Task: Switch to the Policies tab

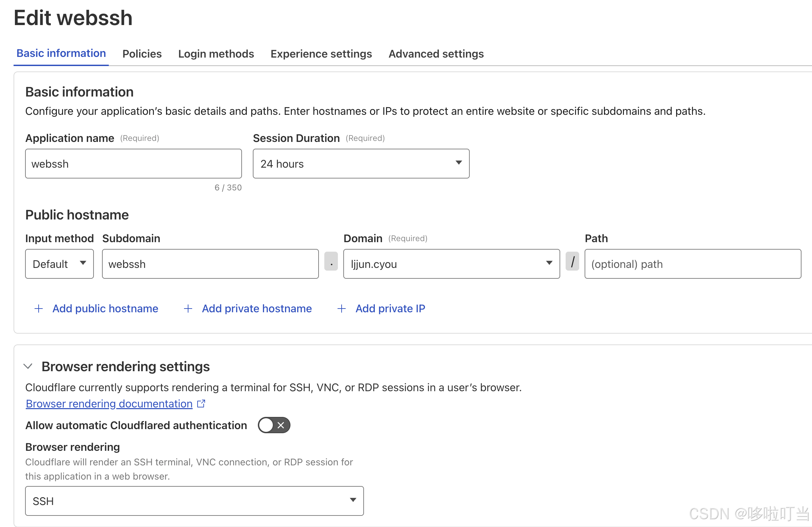Action: pyautogui.click(x=142, y=54)
